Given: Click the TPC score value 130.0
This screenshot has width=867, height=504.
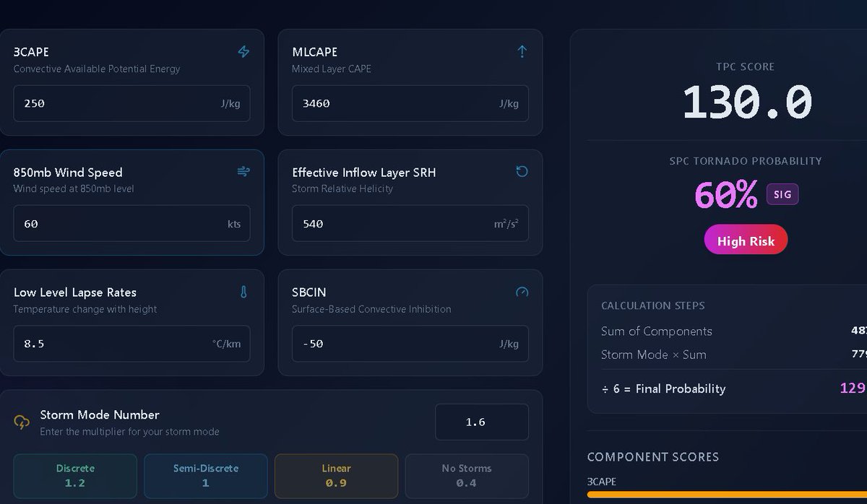Looking at the screenshot, I should click(746, 101).
